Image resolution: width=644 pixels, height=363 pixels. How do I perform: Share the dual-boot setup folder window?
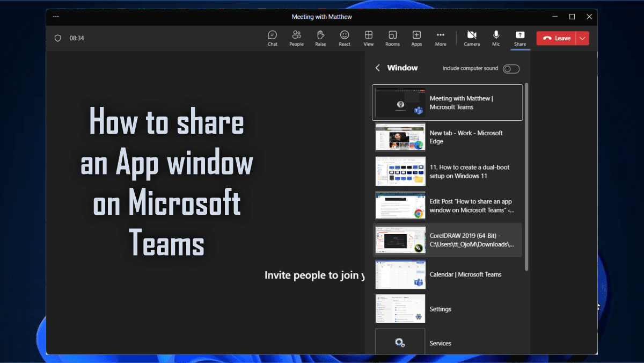pos(447,171)
